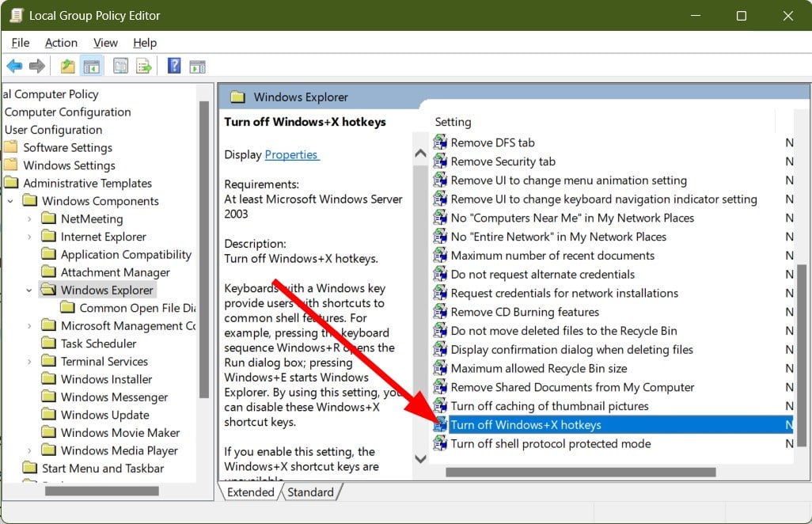Screen dimensions: 812x524
Task: Open the Properties toolbar icon
Action: pyautogui.click(x=120, y=66)
